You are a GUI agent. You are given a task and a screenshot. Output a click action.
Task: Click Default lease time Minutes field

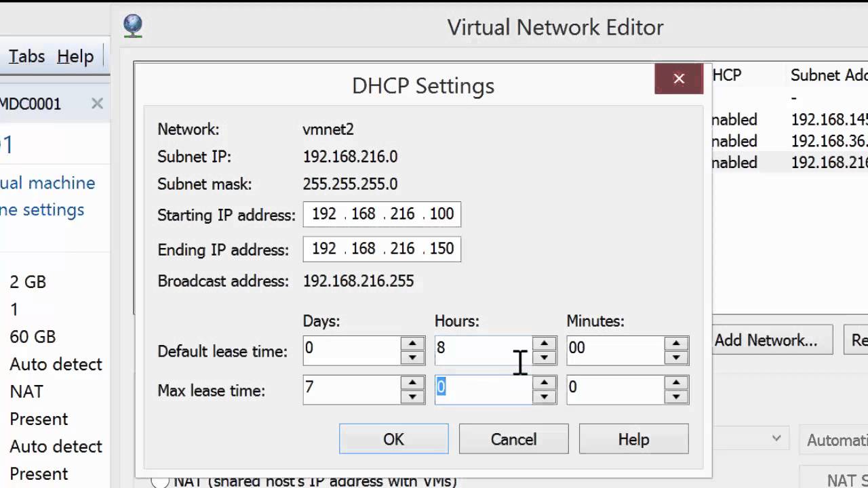616,351
